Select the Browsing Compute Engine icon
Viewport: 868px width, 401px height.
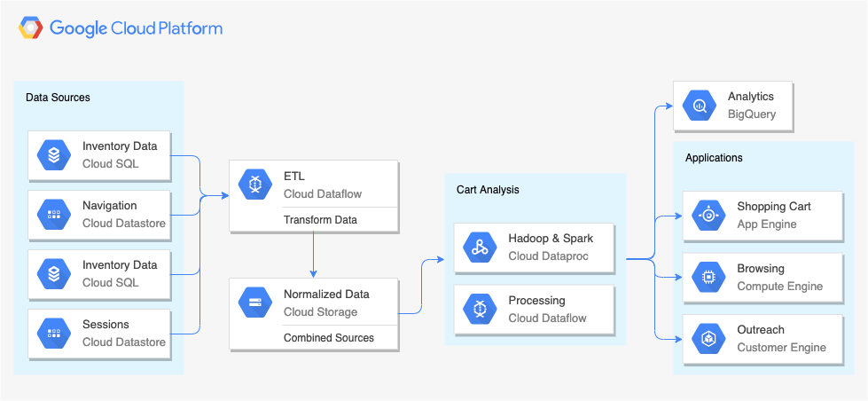point(708,278)
